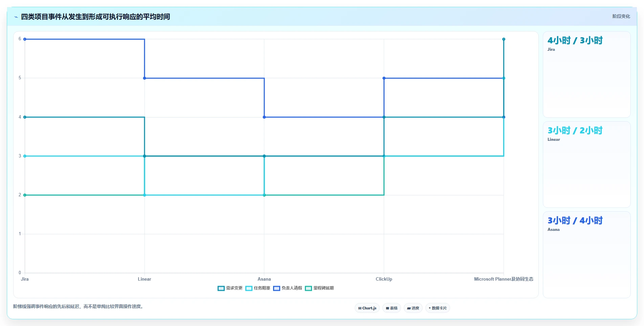644x326 pixels.
Task: Click the 数据卡片 pill tag
Action: (x=438, y=308)
